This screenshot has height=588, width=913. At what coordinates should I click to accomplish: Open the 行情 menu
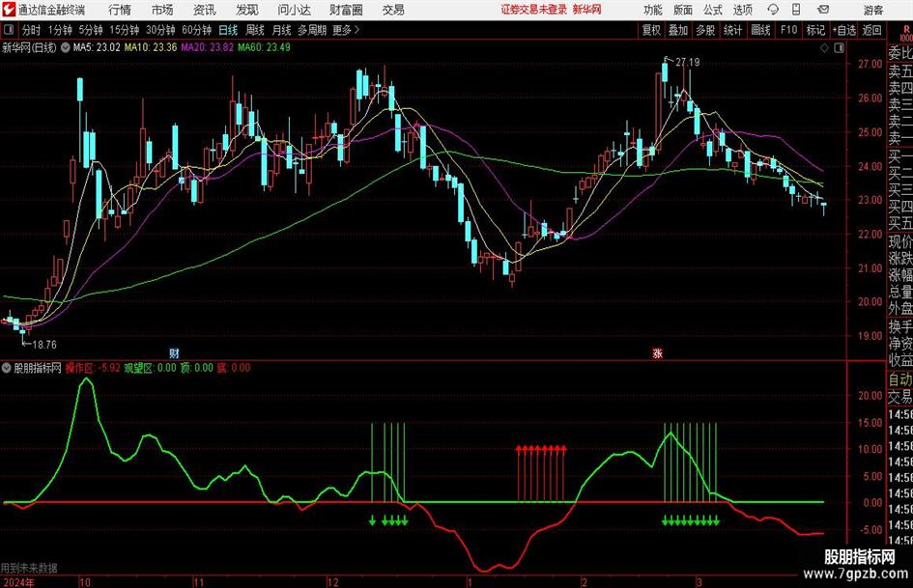click(x=120, y=10)
